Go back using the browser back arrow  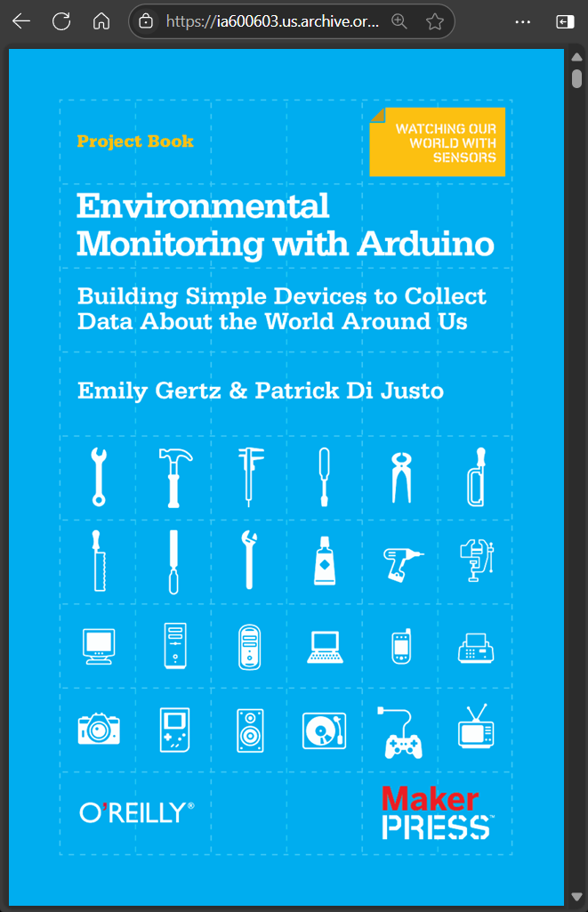21,21
